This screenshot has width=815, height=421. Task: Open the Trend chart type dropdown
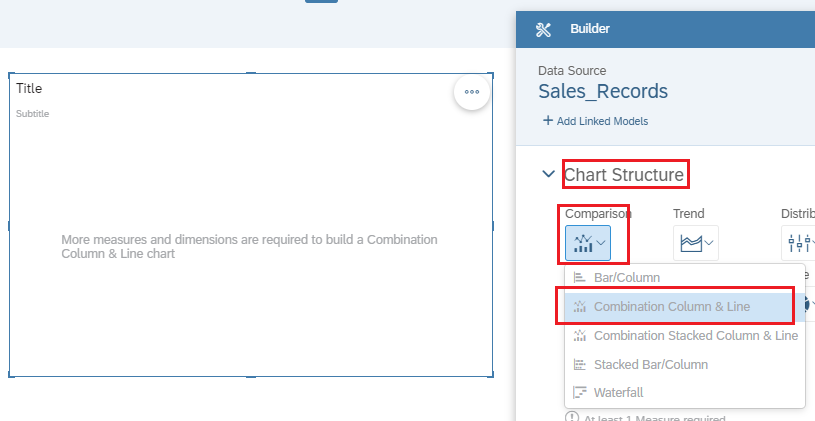click(696, 243)
